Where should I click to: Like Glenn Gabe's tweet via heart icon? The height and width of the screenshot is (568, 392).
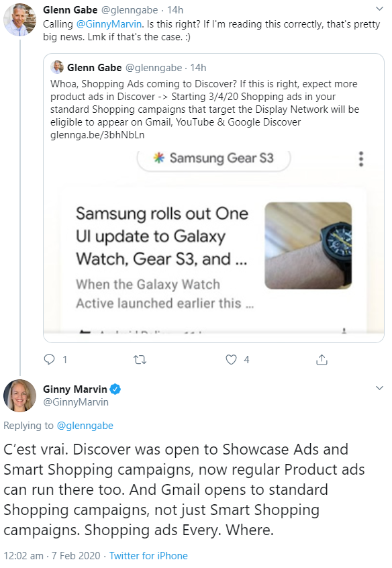pyautogui.click(x=230, y=359)
